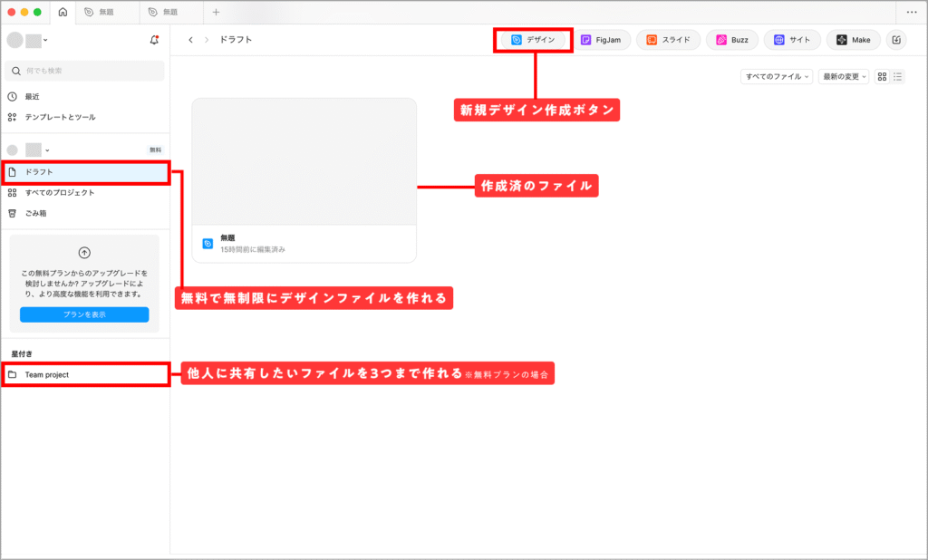Open the 最新の変更 sort dropdown
Image resolution: width=928 pixels, height=560 pixels.
tap(843, 77)
